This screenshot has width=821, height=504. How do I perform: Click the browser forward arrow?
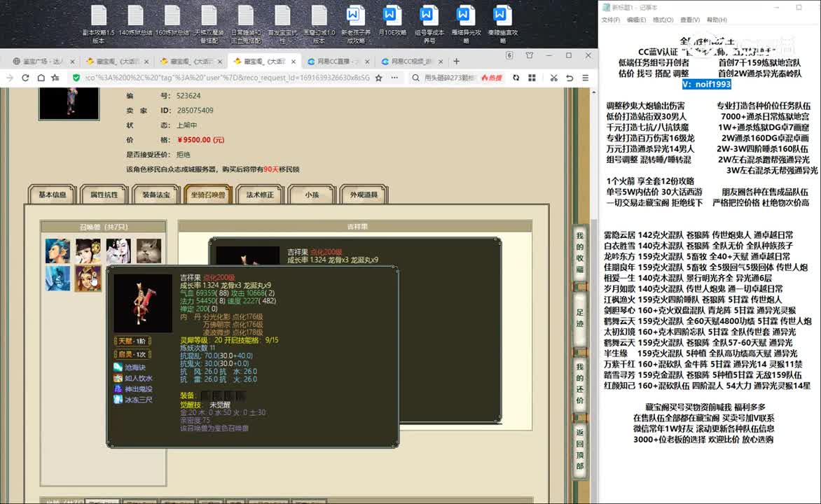click(x=10, y=78)
